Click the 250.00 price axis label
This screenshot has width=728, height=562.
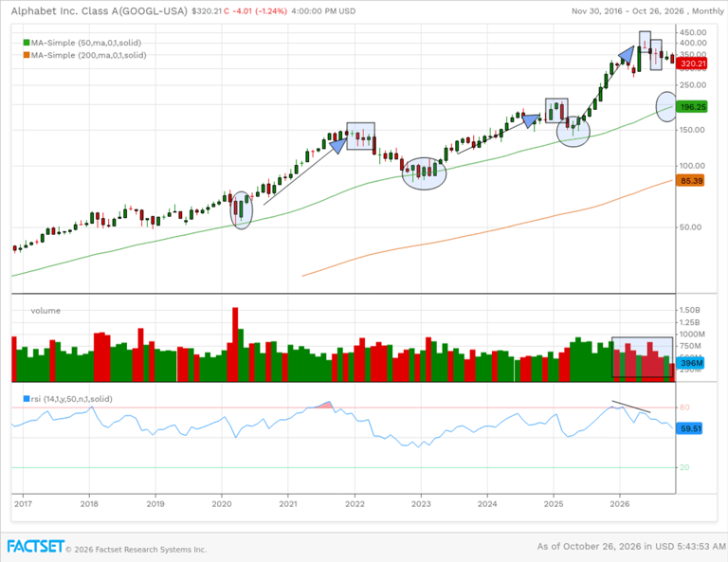pyautogui.click(x=693, y=85)
